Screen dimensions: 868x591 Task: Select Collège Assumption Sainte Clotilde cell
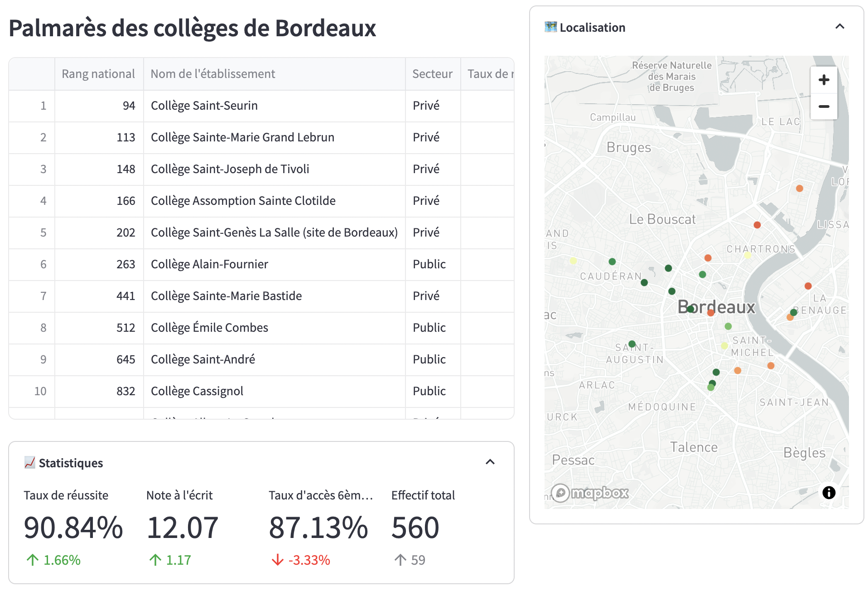pyautogui.click(x=274, y=201)
